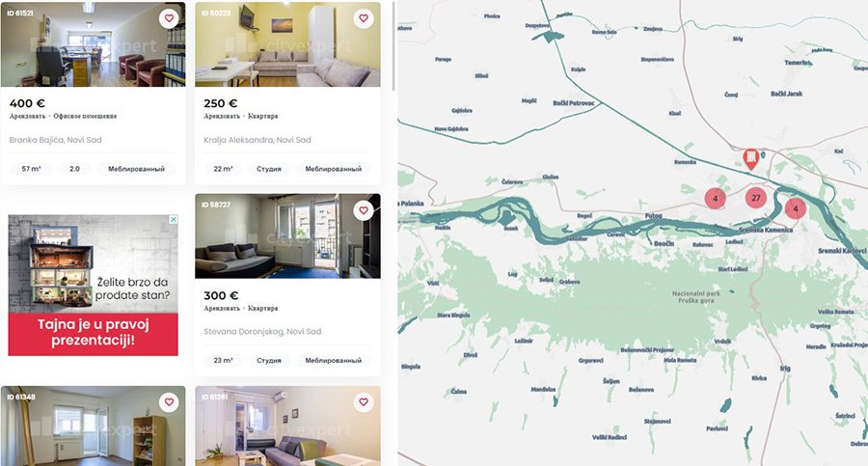The height and width of the screenshot is (466, 868).
Task: Select the 'Меблированный' tag on 22 m² listing
Action: point(334,169)
